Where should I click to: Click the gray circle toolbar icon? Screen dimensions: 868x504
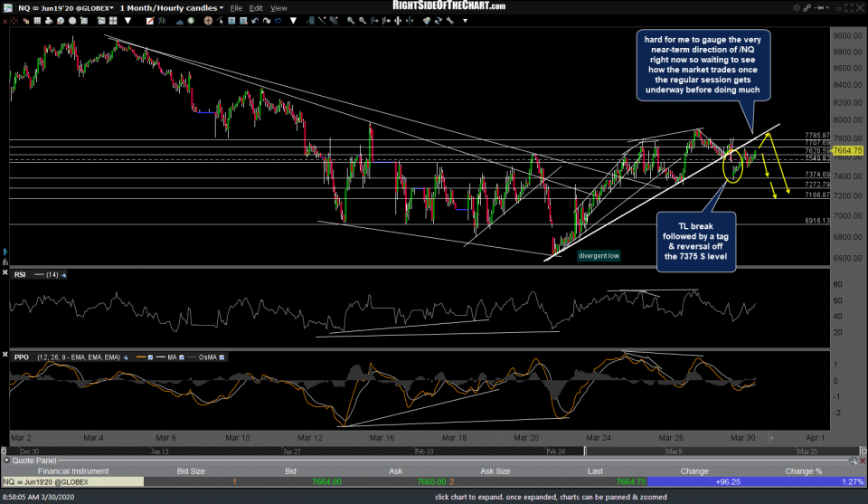(72, 21)
